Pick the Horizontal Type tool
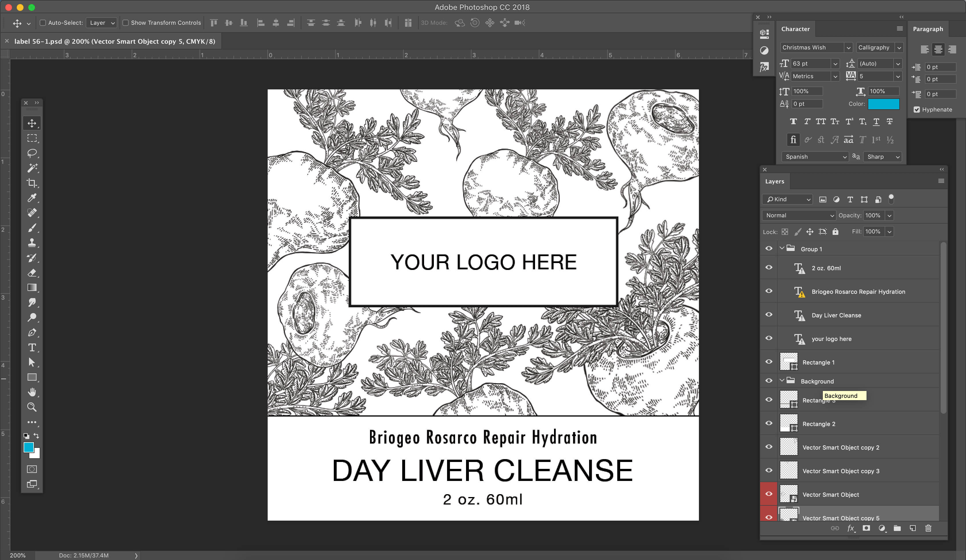 (32, 347)
